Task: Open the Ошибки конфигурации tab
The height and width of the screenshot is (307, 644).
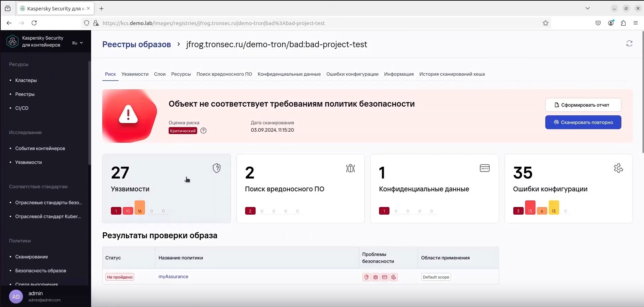Action: click(x=352, y=74)
